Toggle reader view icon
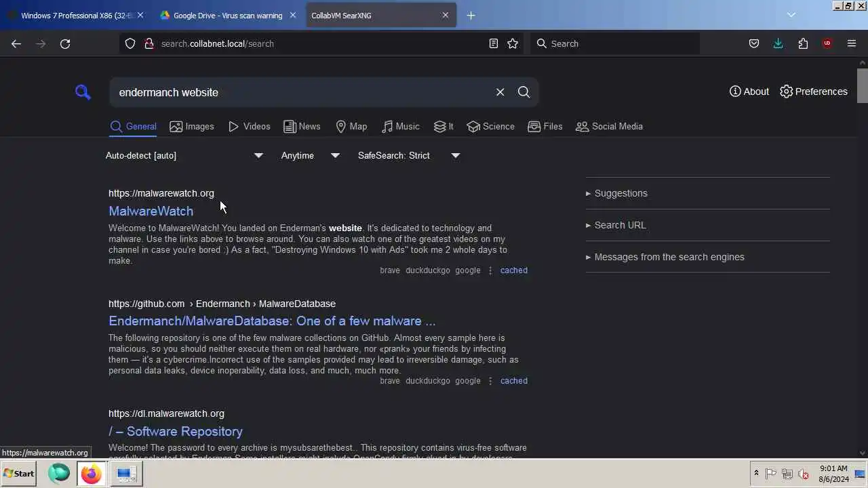This screenshot has height=488, width=868. [494, 43]
